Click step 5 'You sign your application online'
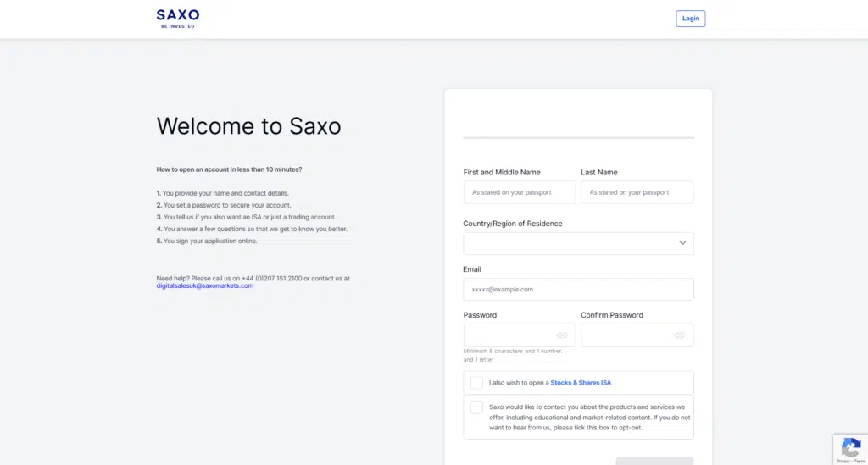This screenshot has width=868, height=465. [207, 241]
